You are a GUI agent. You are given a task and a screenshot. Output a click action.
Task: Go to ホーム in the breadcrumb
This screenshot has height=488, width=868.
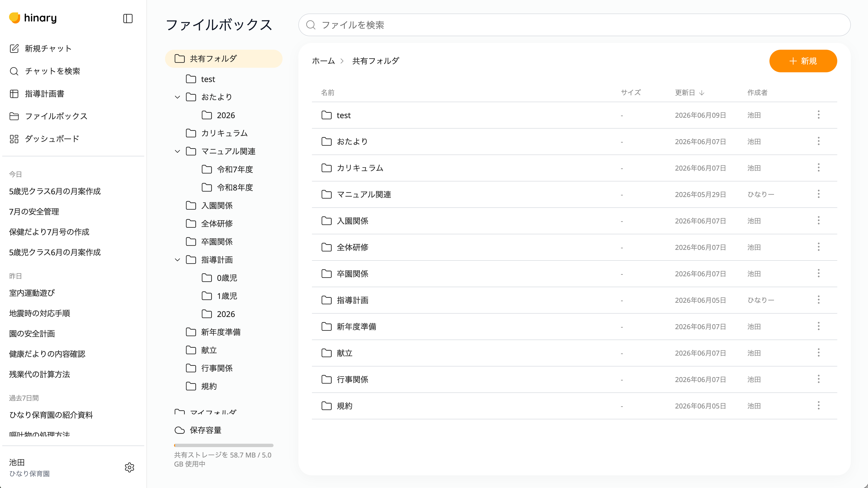coord(323,61)
